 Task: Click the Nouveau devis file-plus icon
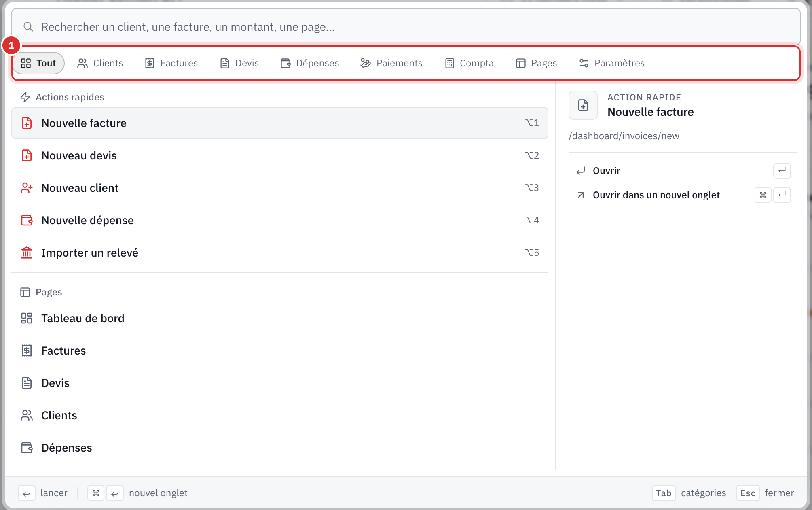click(27, 155)
